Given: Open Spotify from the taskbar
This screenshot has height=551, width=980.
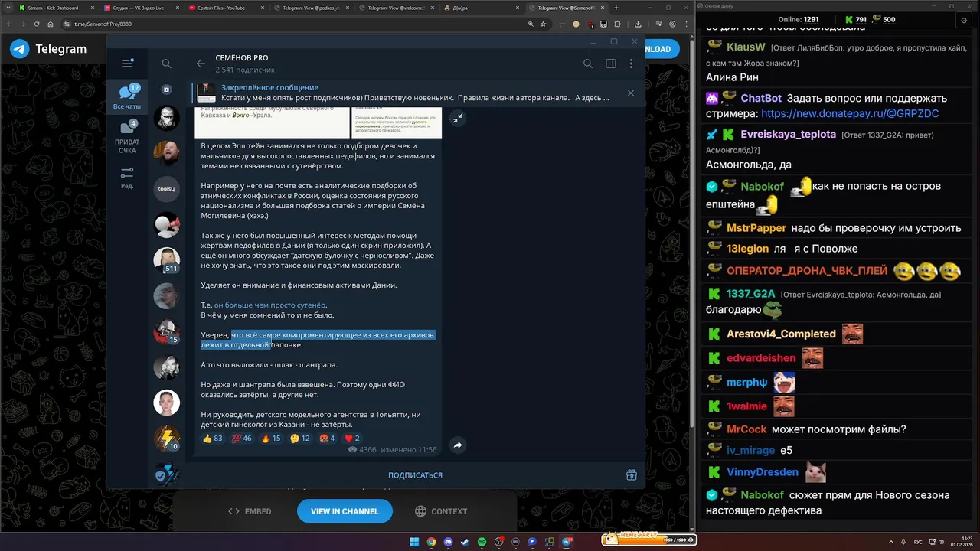Looking at the screenshot, I should point(482,542).
